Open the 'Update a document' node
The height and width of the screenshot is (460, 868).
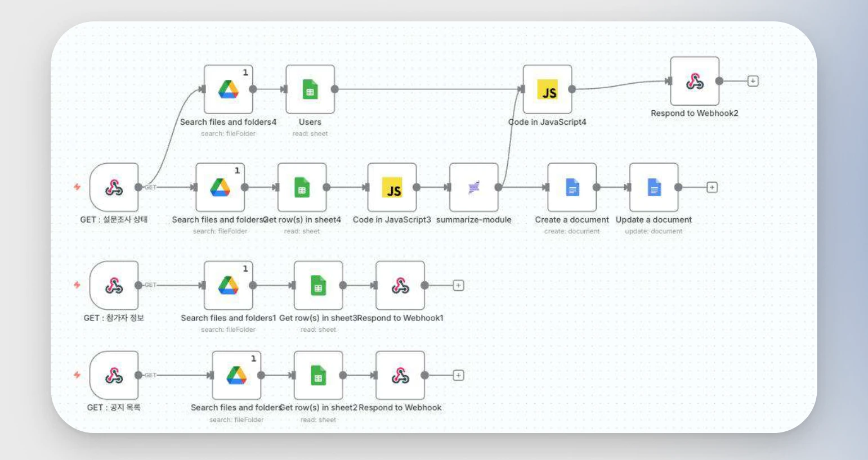coord(654,187)
